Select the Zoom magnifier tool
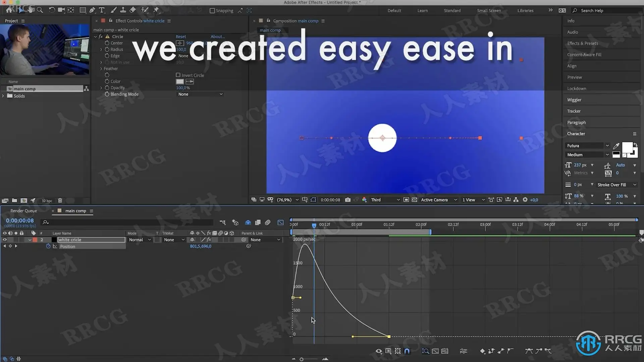This screenshot has width=644, height=362. (x=40, y=10)
